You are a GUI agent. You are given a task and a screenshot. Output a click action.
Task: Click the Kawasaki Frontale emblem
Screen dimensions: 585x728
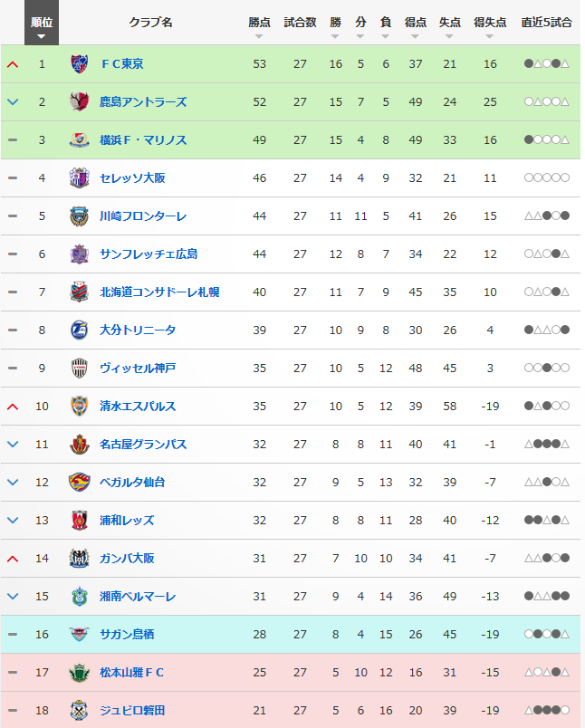point(80,216)
